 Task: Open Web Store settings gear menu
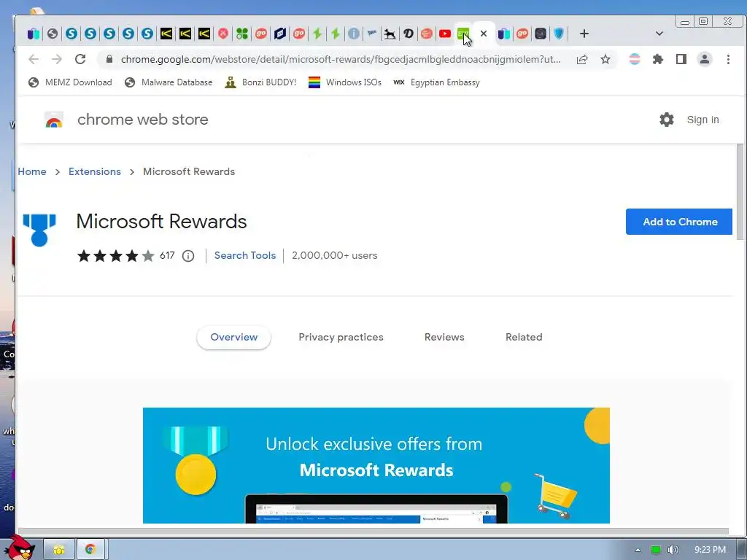pyautogui.click(x=667, y=120)
